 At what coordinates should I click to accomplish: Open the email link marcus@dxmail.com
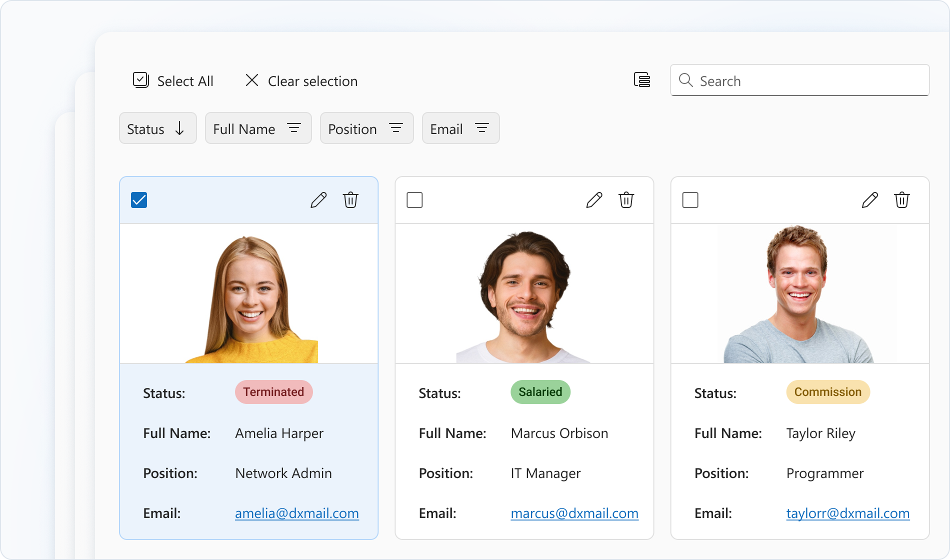click(574, 513)
